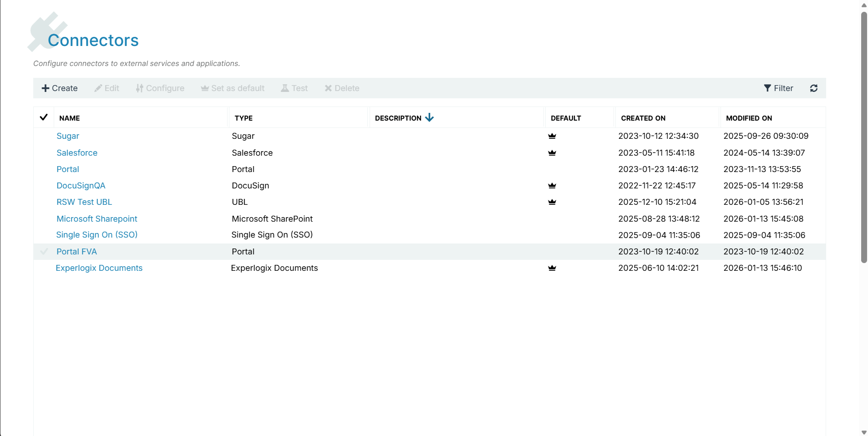The height and width of the screenshot is (436, 868).
Task: Click the default crown icon in RSW Test UBL row
Action: coord(552,202)
